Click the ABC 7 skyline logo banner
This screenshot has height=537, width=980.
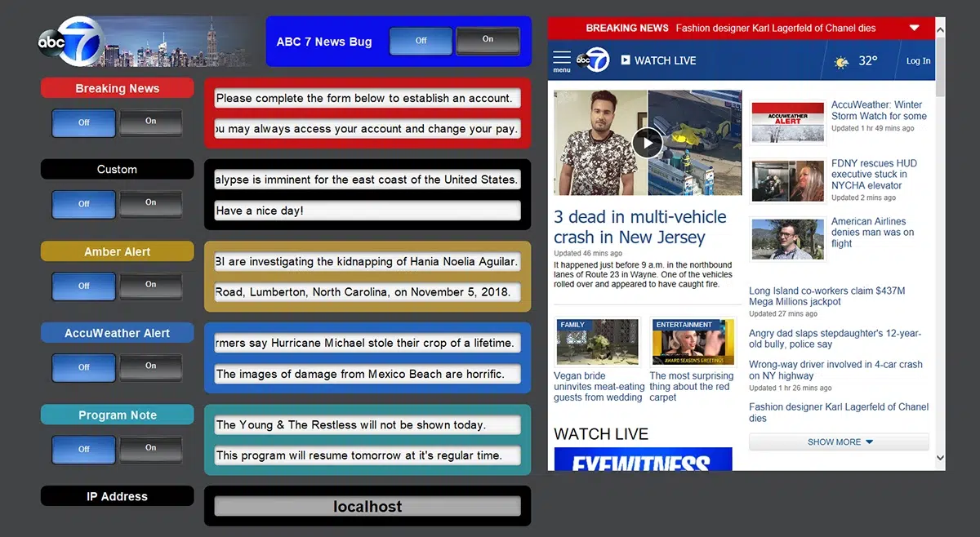click(x=146, y=41)
